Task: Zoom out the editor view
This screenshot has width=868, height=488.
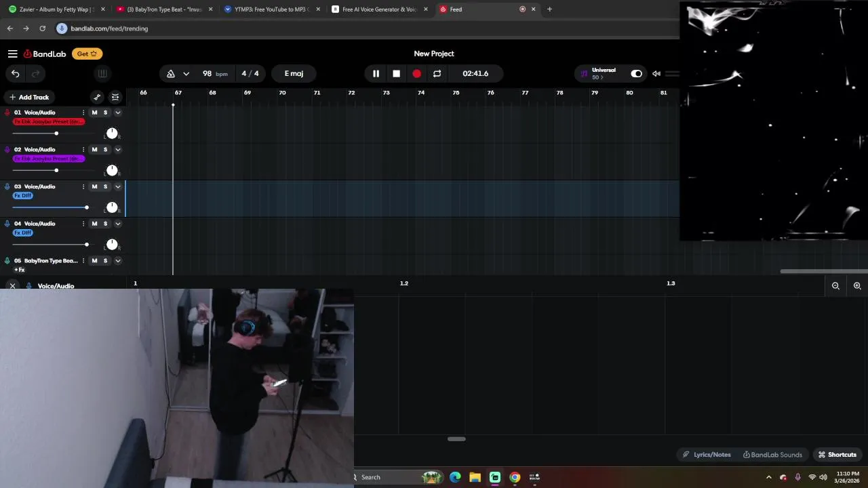Action: point(835,286)
